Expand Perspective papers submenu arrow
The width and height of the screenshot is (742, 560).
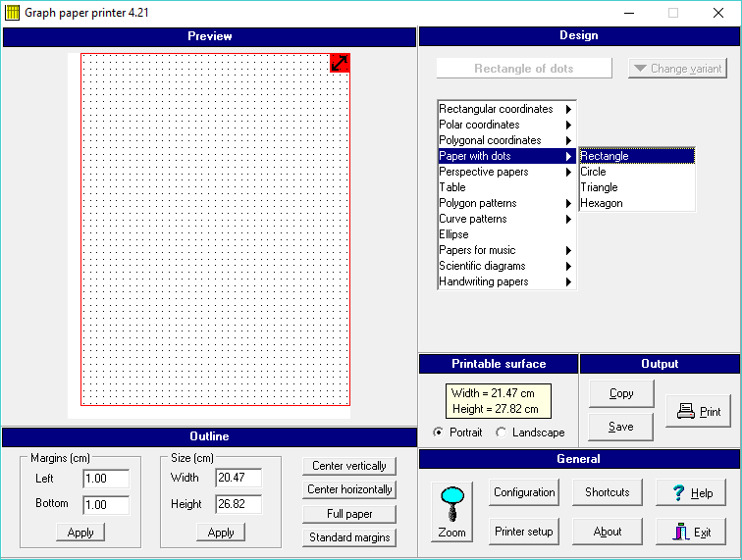point(568,173)
